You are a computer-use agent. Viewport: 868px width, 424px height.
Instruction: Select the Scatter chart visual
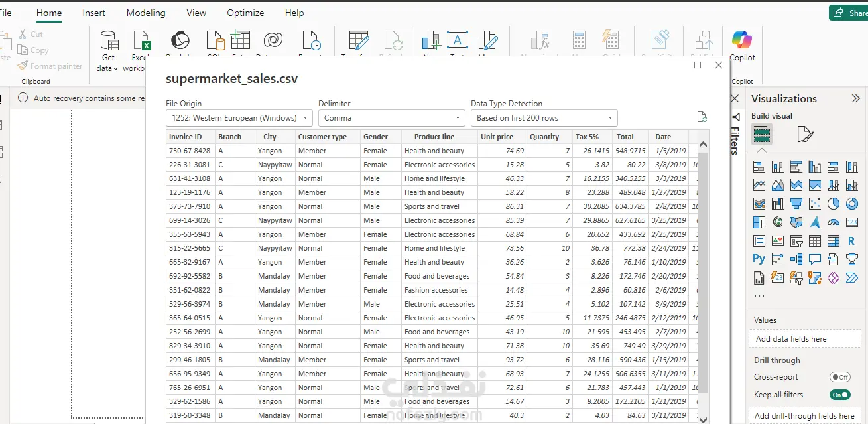coord(815,204)
